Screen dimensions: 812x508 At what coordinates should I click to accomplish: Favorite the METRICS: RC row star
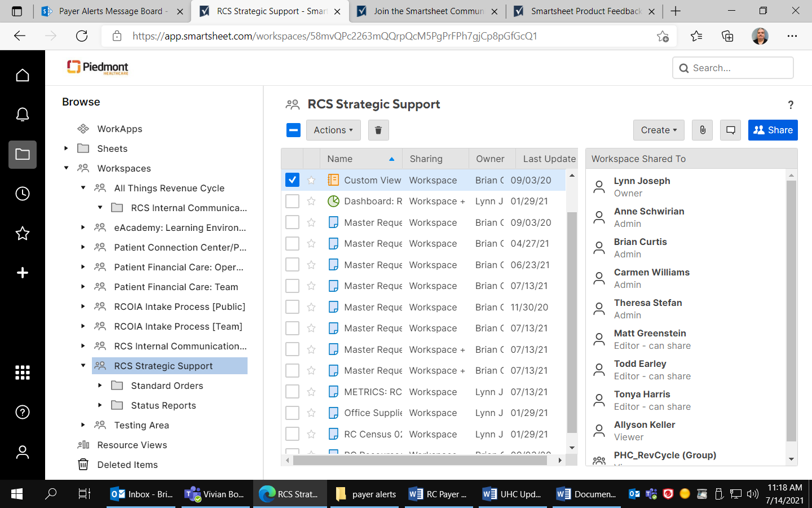pyautogui.click(x=311, y=392)
